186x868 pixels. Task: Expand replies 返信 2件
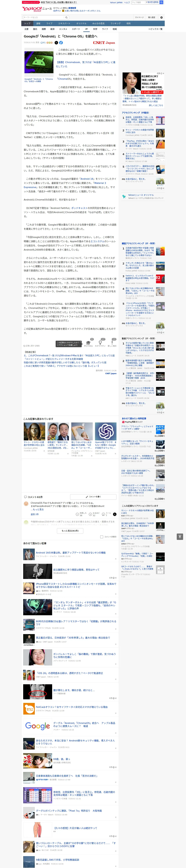tap(35, 514)
